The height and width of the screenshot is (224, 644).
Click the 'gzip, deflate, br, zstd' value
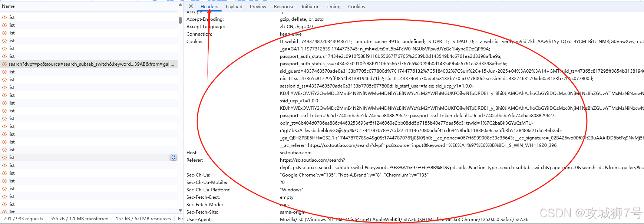pyautogui.click(x=302, y=19)
